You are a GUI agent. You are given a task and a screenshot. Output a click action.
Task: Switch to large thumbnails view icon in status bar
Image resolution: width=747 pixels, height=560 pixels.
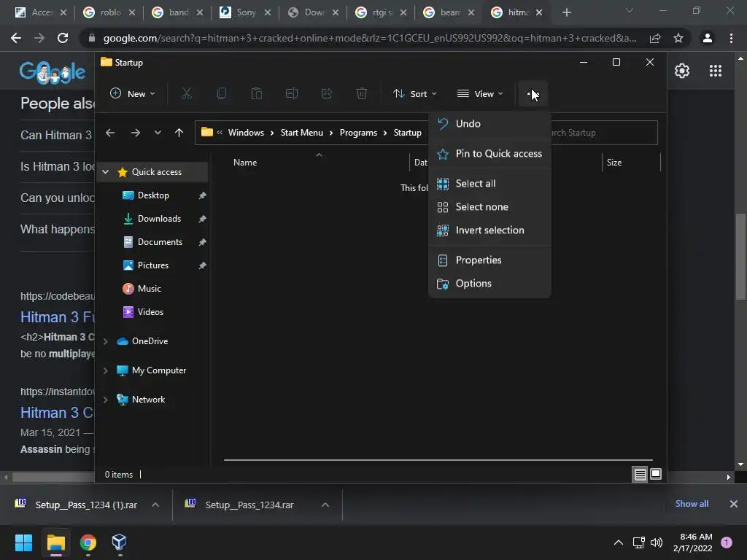click(x=656, y=474)
